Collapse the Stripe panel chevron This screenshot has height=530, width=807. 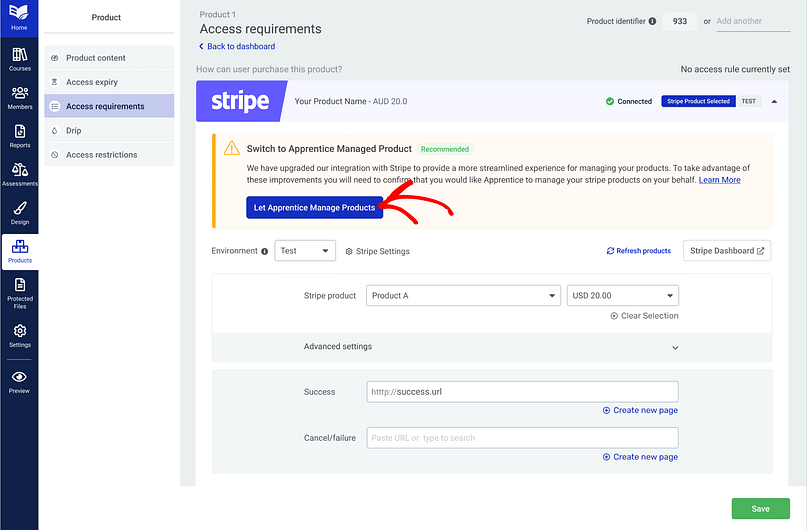coord(773,101)
